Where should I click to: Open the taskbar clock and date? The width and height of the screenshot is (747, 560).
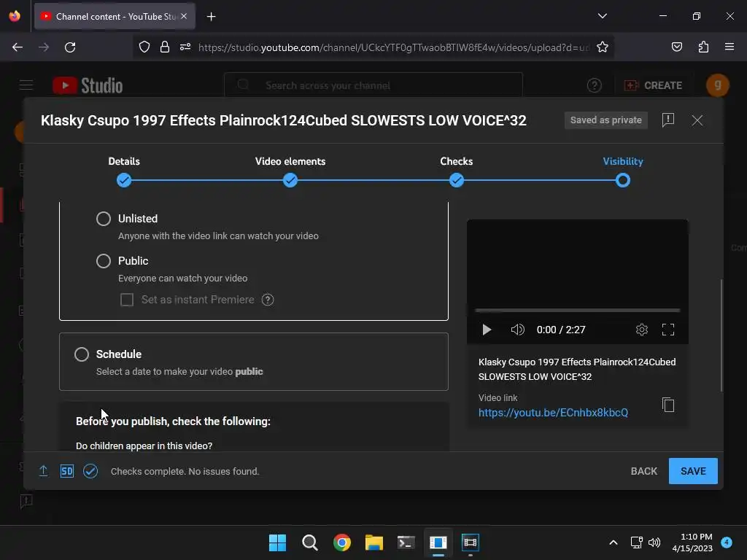coord(692,542)
